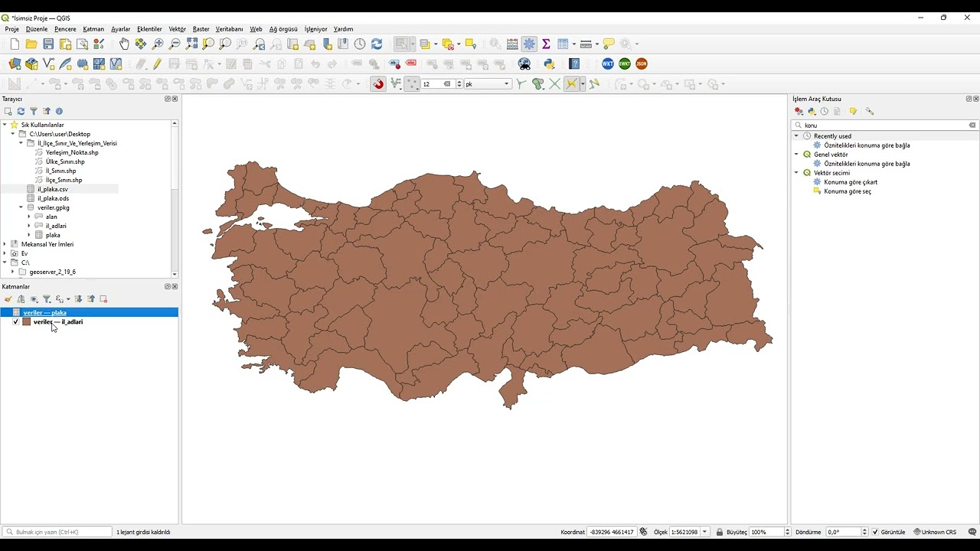Toggle visibility of veriler — il_adlari layer
The height and width of the screenshot is (551, 980).
click(15, 322)
